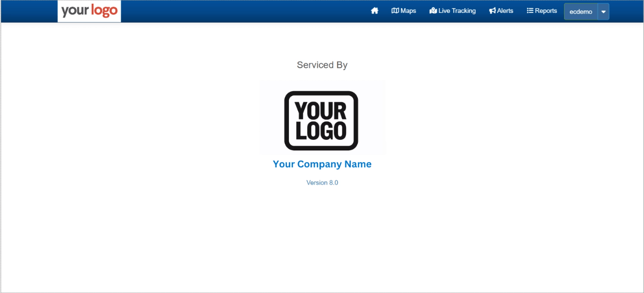Go to the Home page icon
Screen dimensions: 644x293
pos(375,11)
